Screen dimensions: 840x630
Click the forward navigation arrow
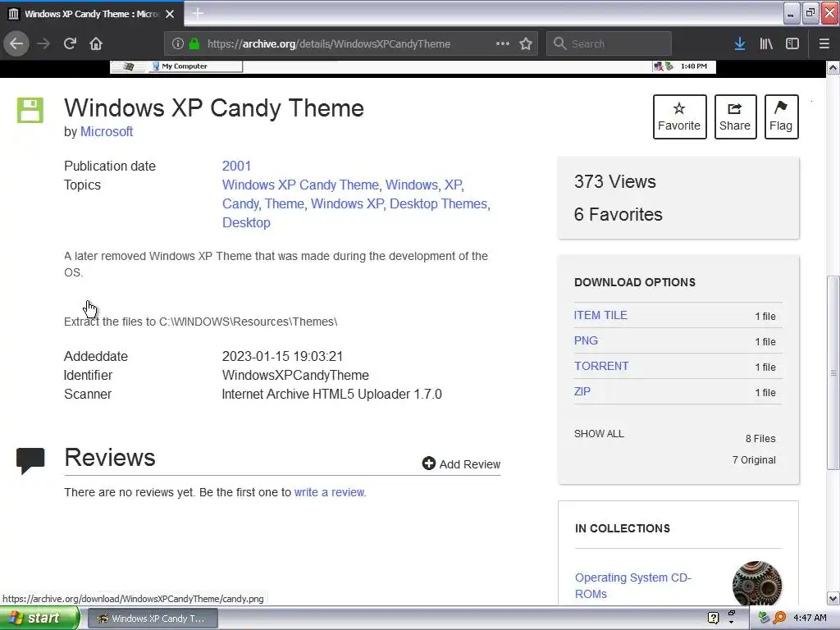pyautogui.click(x=43, y=43)
